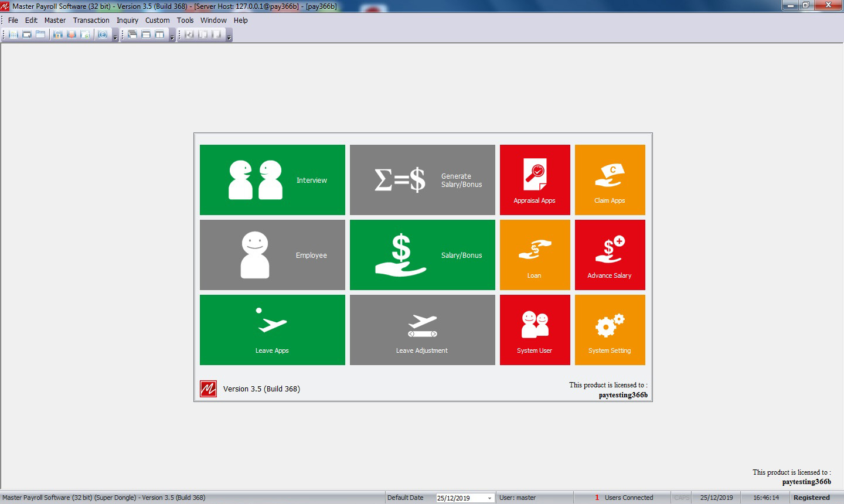This screenshot has width=844, height=504.
Task: Open the Interview tile
Action: coord(273,180)
